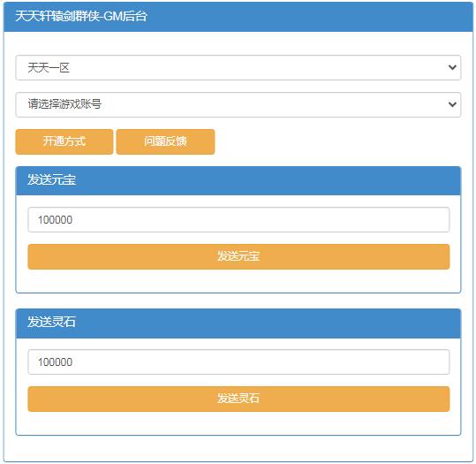
Task: Click the chevron arrow of 天天一区 selector
Action: (452, 67)
